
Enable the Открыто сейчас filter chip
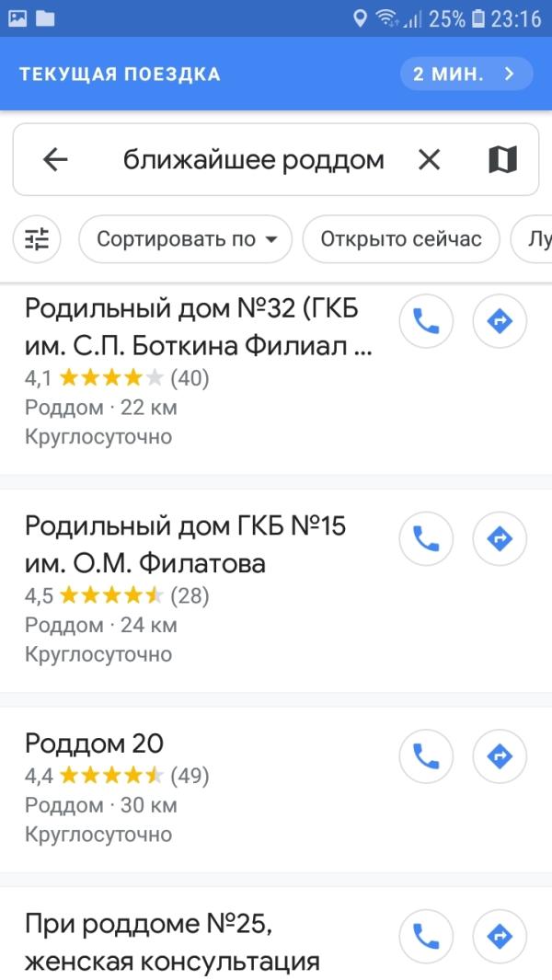tap(400, 238)
